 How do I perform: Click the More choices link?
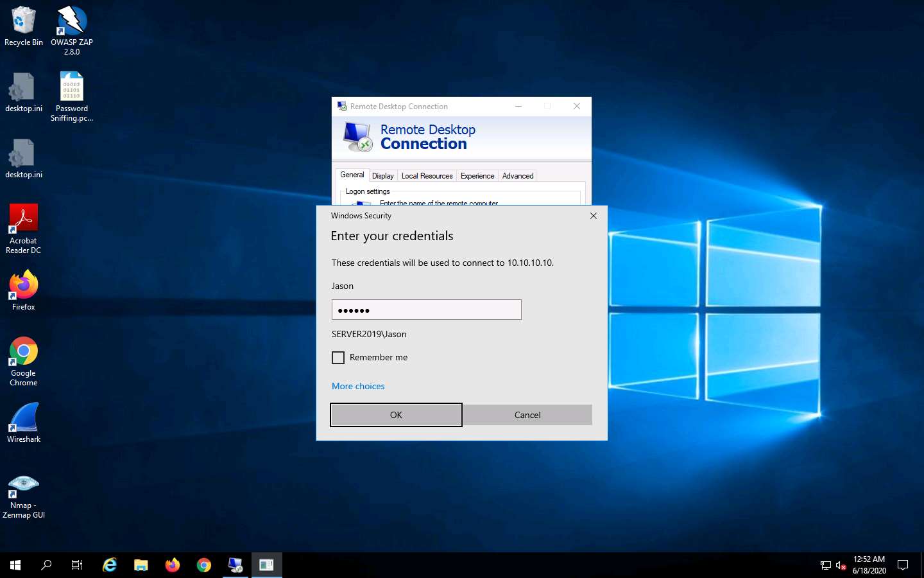pos(358,386)
